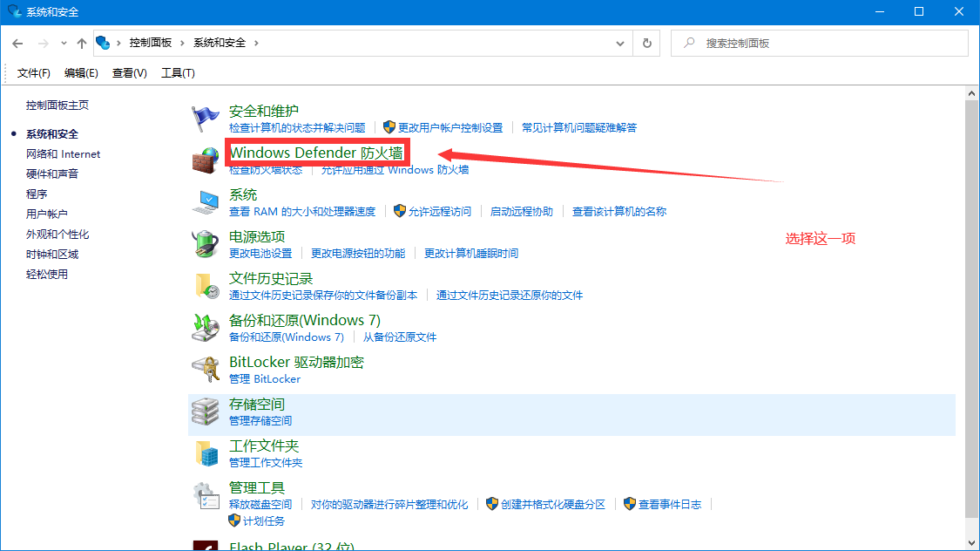Click 控制面板 in the address breadcrumb
Image resolution: width=980 pixels, height=551 pixels.
click(x=151, y=43)
